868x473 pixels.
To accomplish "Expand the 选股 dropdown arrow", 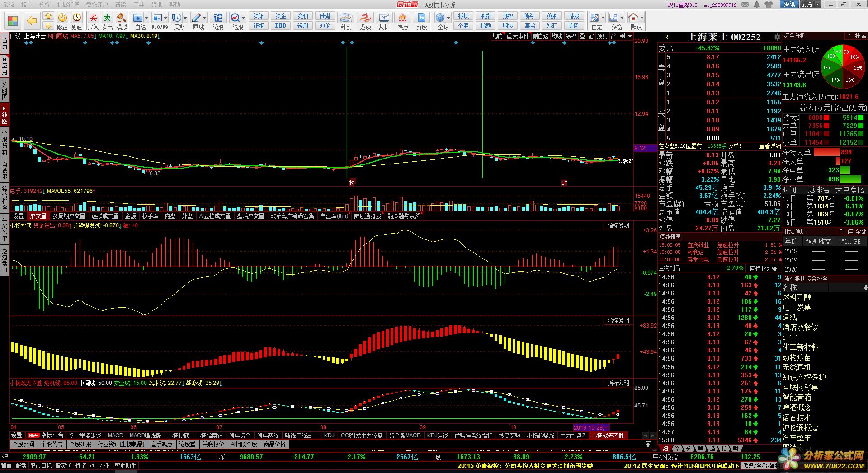I will tap(243, 18).
